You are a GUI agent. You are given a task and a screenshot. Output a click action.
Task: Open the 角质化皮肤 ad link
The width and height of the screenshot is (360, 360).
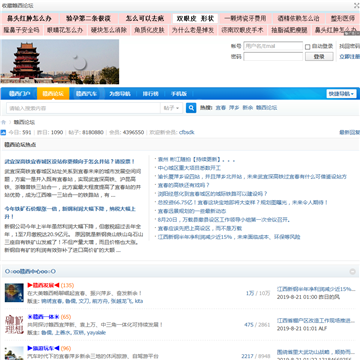click(x=149, y=30)
